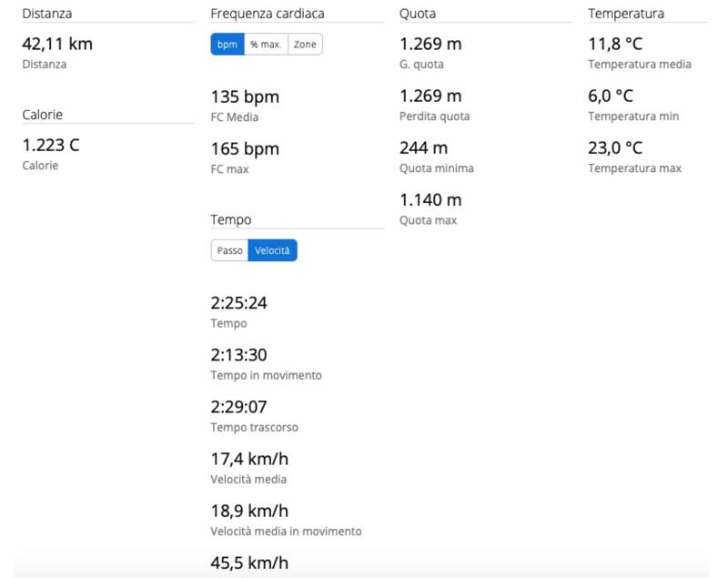This screenshot has height=578, width=728.
Task: Click the 244 m Quota minima value
Action: point(423,147)
